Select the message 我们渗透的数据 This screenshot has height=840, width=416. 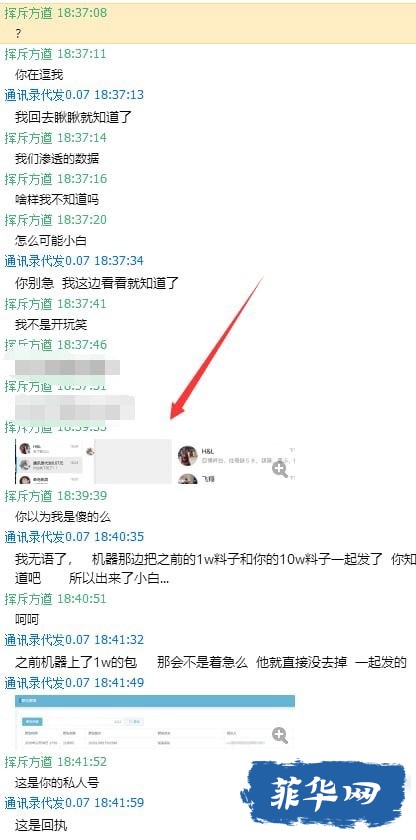(57, 159)
